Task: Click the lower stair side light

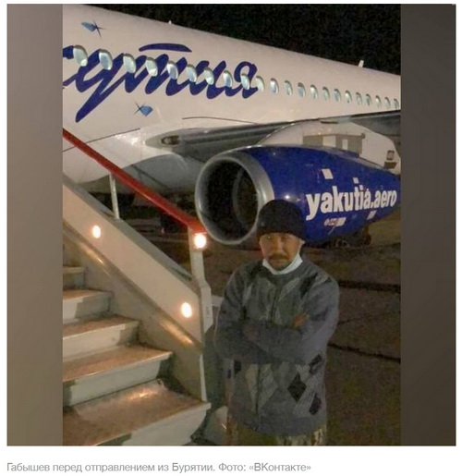Action: click(x=187, y=310)
